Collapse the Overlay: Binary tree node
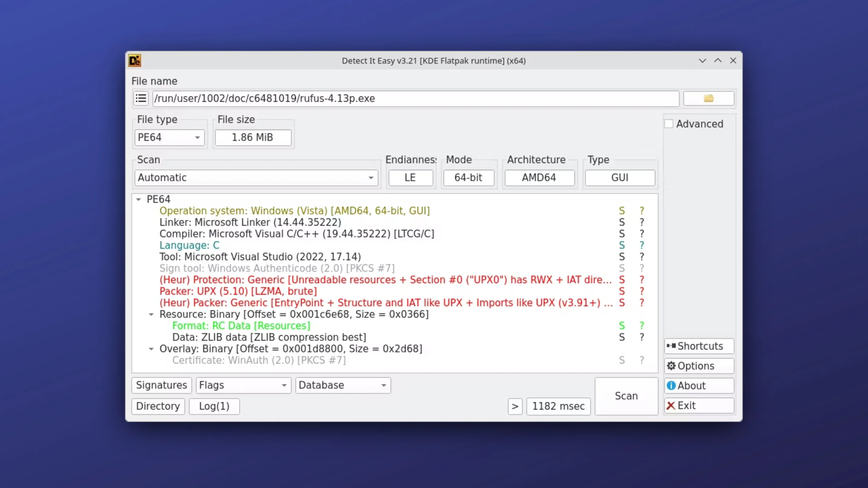 [151, 349]
